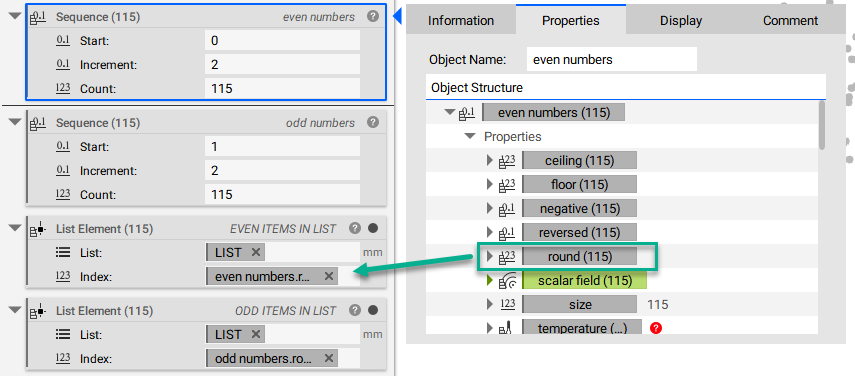Click help icon on odd numbers Sequence block
This screenshot has height=376, width=855.
373,122
